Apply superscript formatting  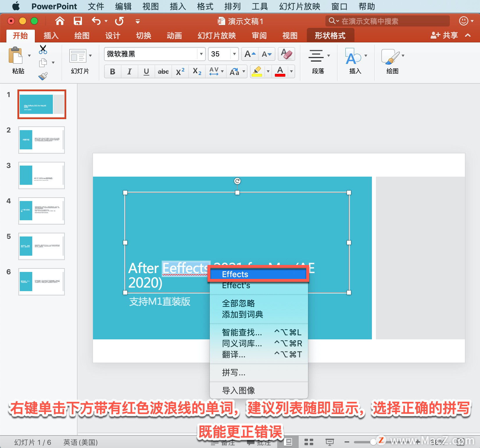click(x=180, y=71)
